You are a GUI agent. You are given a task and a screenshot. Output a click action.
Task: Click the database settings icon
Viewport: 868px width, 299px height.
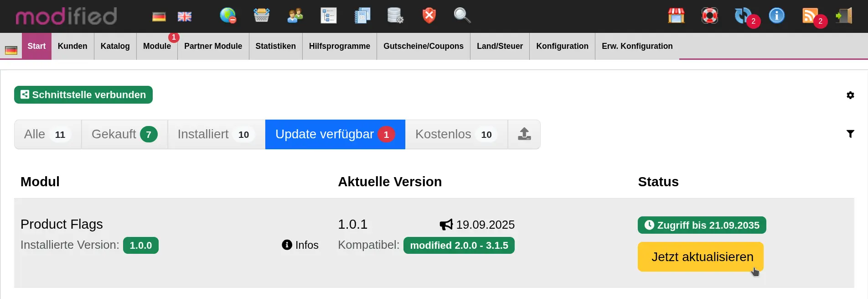coord(395,16)
